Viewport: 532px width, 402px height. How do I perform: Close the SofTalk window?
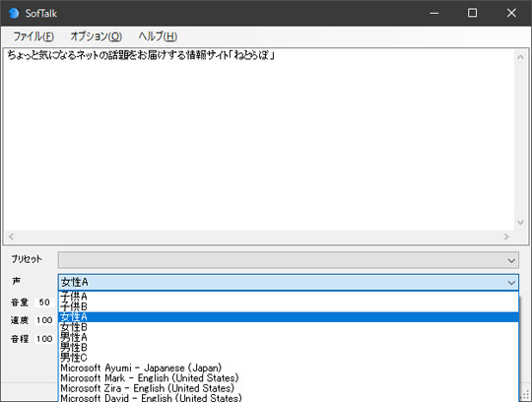[x=511, y=13]
